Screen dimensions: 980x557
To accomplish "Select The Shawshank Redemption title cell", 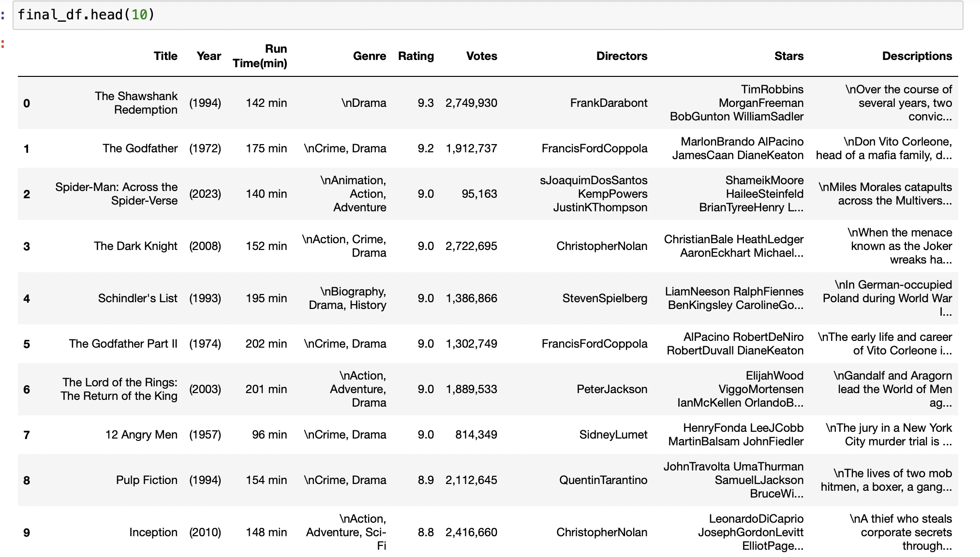I will pos(136,103).
